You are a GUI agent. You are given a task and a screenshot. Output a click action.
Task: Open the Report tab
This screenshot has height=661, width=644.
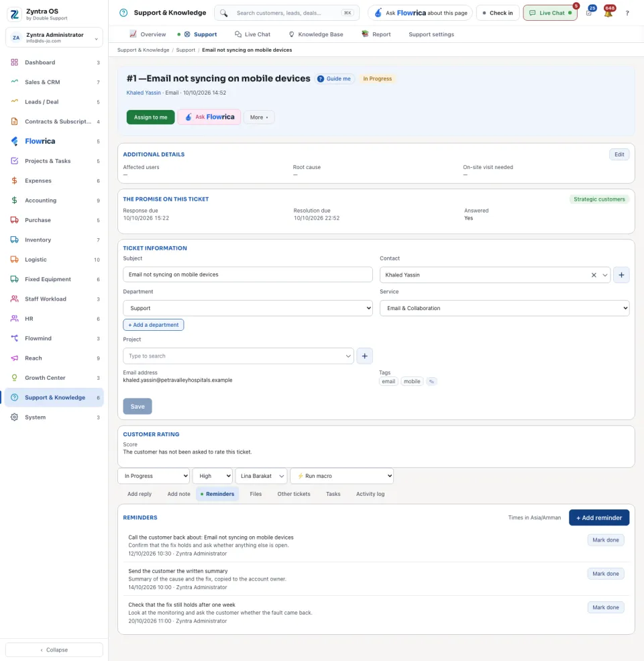376,34
